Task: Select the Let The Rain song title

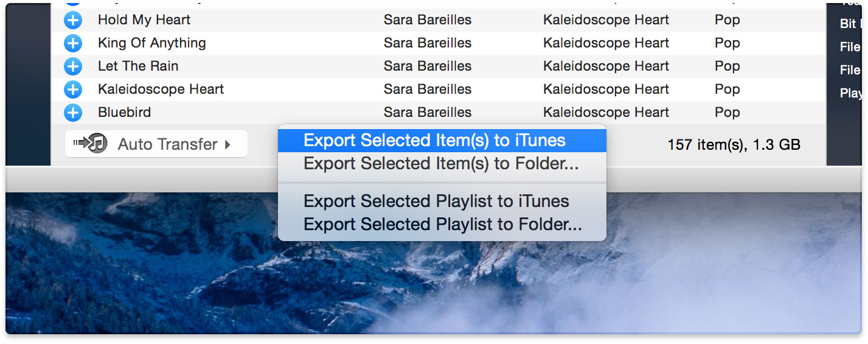Action: coord(138,66)
